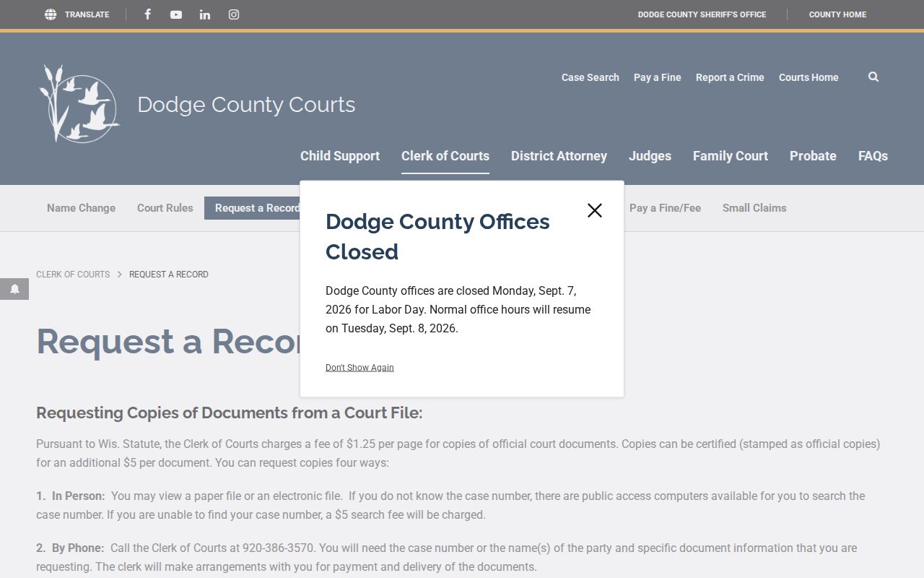Viewport: 924px width, 578px height.
Task: Open the County Home link
Action: pyautogui.click(x=837, y=14)
